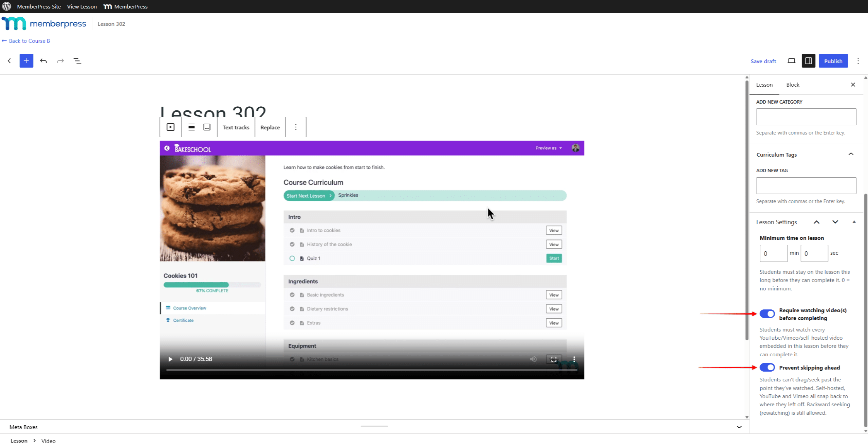Click the add caption icon in block toolbar

click(x=207, y=127)
